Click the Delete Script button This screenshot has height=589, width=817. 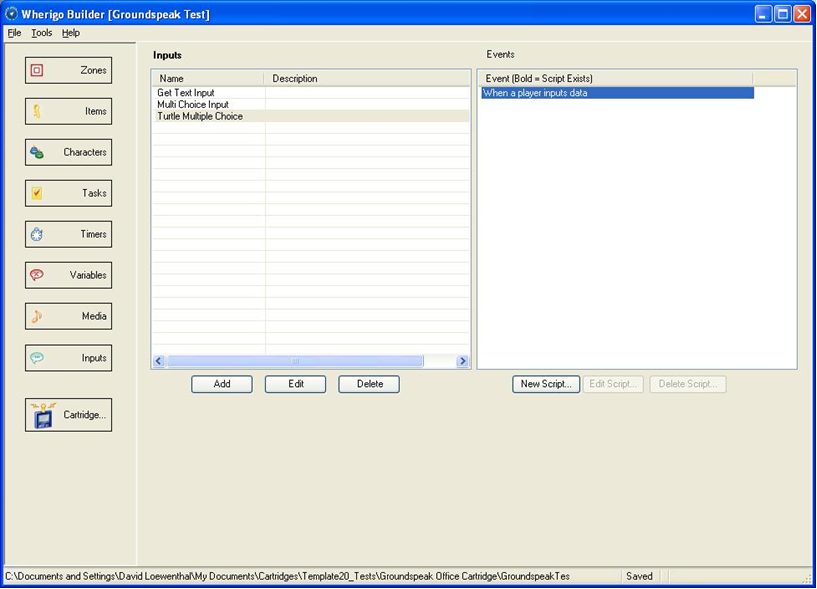[x=688, y=384]
